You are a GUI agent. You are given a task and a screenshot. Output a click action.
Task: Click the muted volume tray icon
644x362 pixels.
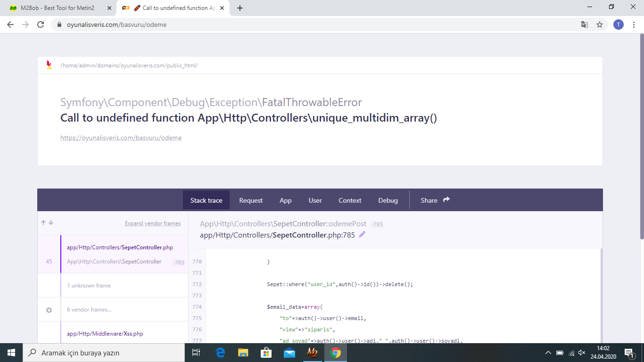point(582,353)
